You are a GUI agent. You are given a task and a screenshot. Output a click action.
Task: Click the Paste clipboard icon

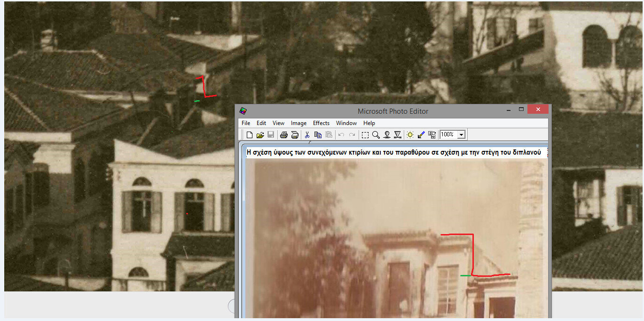[329, 135]
